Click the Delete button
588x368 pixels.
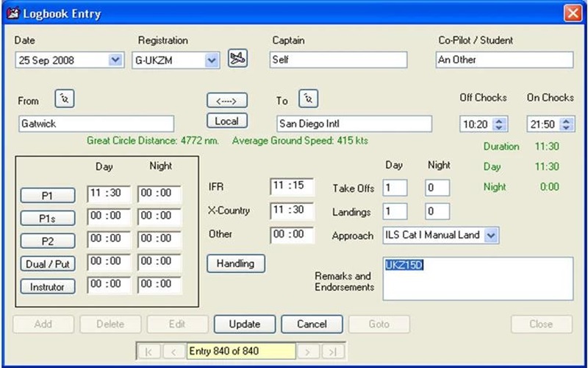(x=110, y=324)
